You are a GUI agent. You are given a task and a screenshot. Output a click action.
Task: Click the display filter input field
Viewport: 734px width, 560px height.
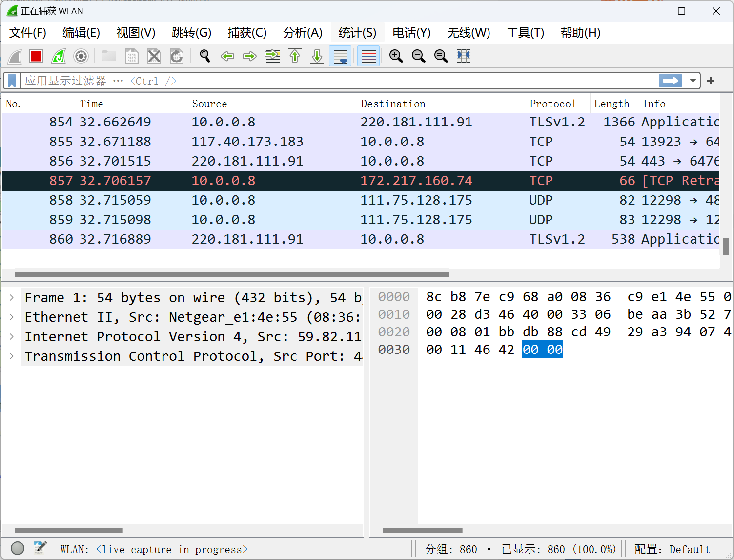tap(339, 81)
